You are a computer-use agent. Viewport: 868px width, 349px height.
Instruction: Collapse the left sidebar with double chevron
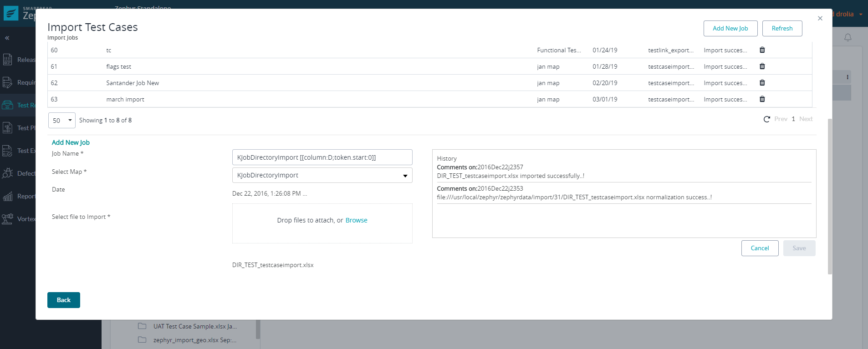[7, 38]
